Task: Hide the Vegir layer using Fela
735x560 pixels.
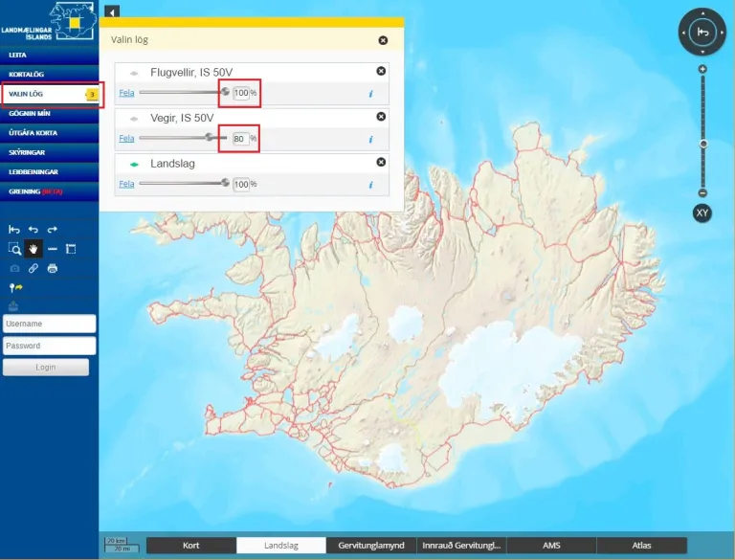Action: pos(126,139)
